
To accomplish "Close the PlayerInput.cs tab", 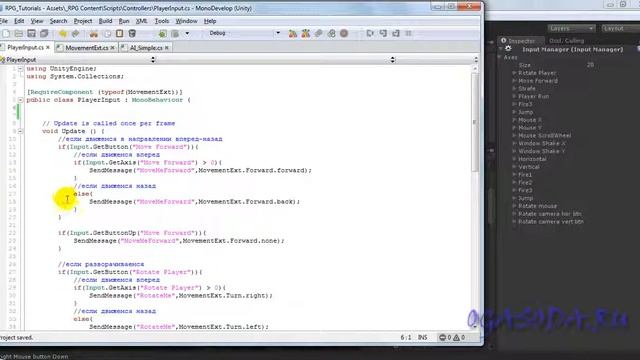I will (x=48, y=48).
